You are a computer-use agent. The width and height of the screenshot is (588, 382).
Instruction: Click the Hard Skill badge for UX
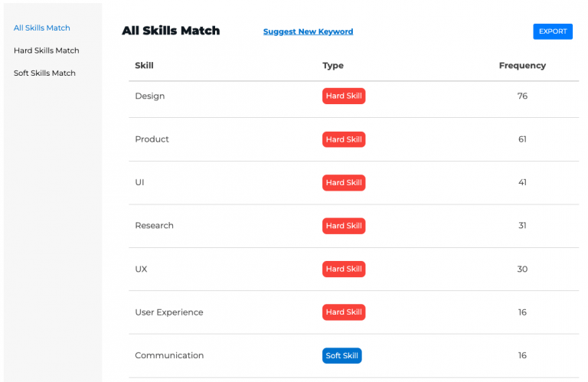click(344, 269)
